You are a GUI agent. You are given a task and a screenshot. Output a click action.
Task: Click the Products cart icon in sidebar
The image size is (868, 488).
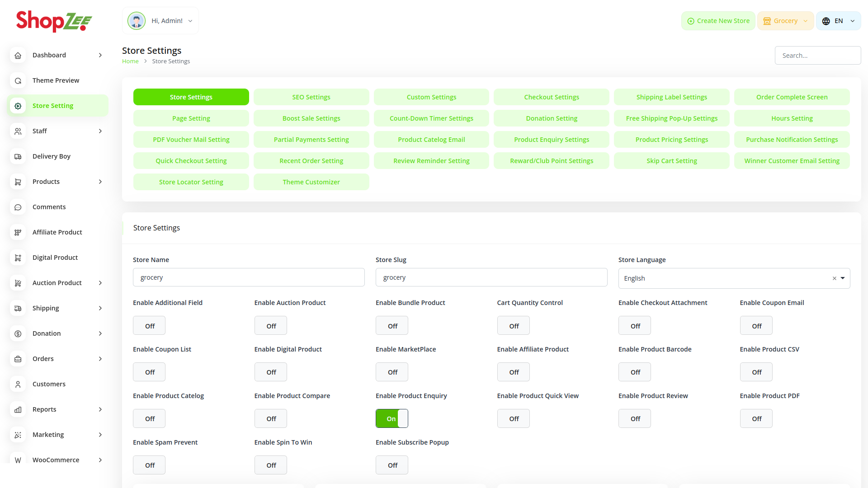(18, 182)
